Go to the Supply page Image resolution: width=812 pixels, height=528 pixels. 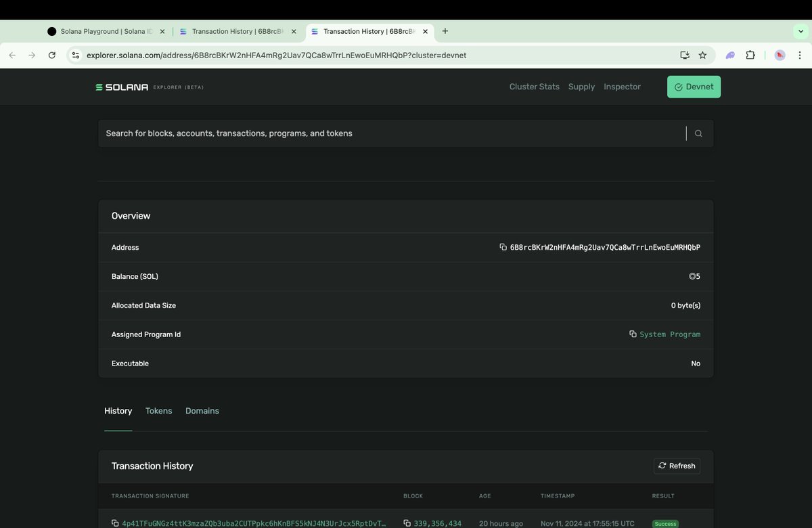coord(581,87)
